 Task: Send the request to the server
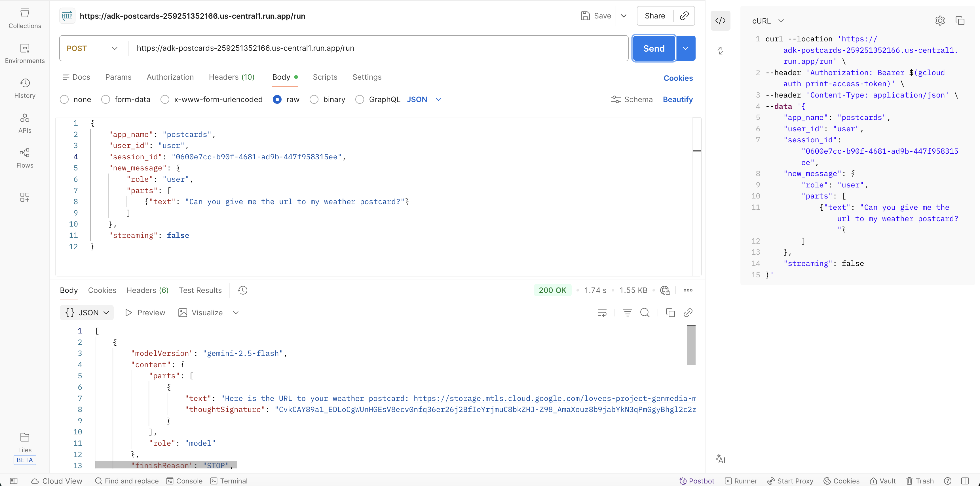click(653, 48)
